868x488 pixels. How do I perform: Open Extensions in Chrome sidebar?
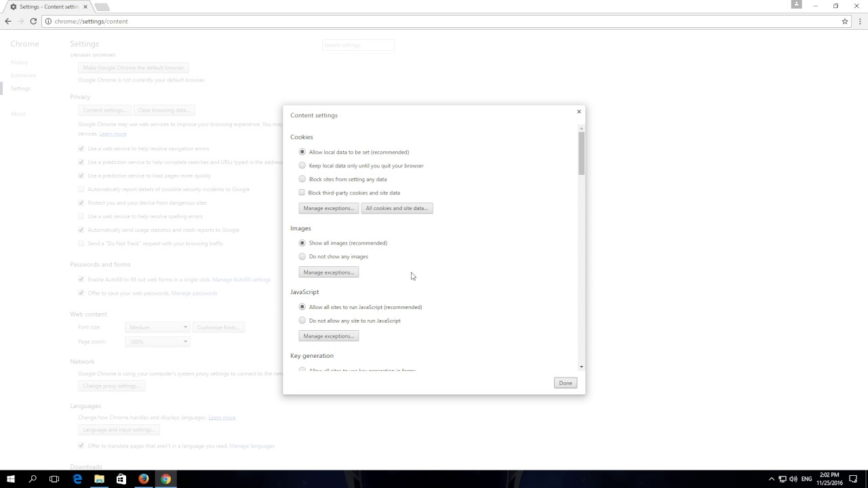[x=23, y=75]
